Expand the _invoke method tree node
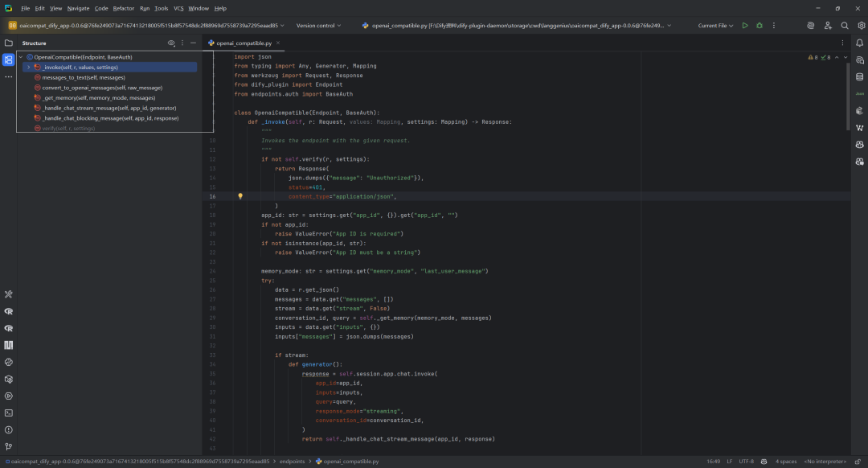 click(x=29, y=67)
